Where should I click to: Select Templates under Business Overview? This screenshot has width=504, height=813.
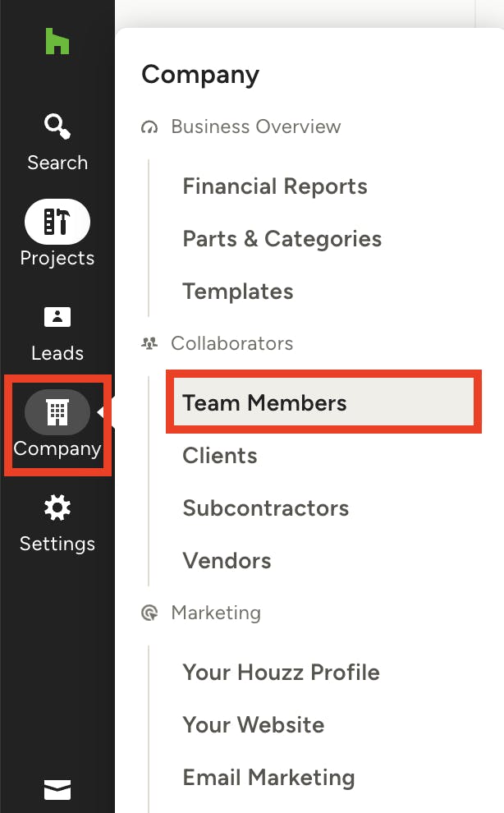pyautogui.click(x=238, y=292)
